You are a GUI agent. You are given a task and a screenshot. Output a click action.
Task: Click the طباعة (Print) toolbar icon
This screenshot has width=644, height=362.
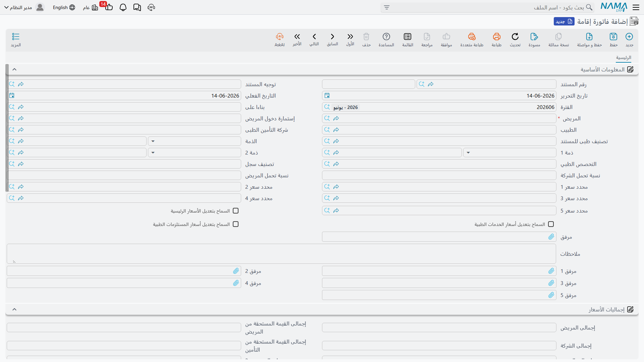click(496, 37)
